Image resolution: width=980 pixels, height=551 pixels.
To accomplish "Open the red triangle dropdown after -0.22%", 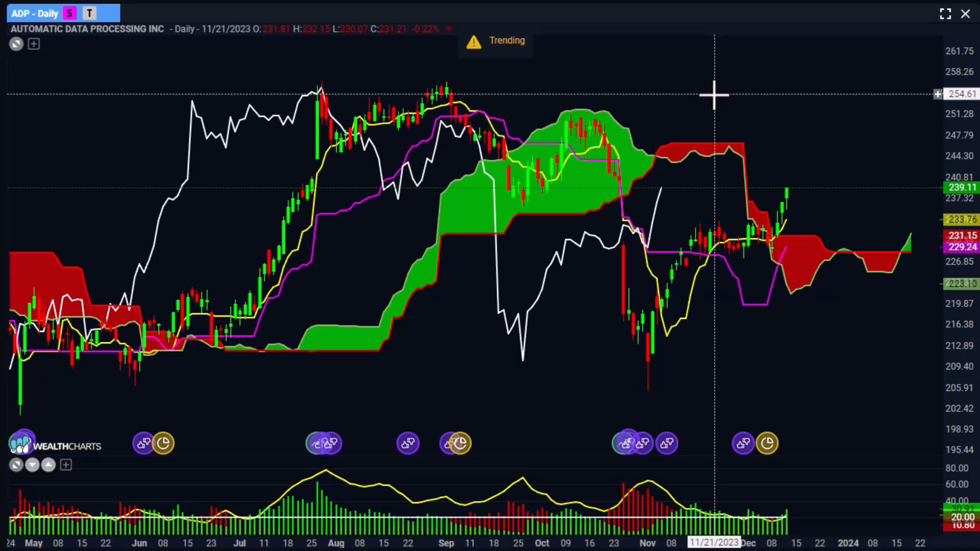I will [449, 29].
